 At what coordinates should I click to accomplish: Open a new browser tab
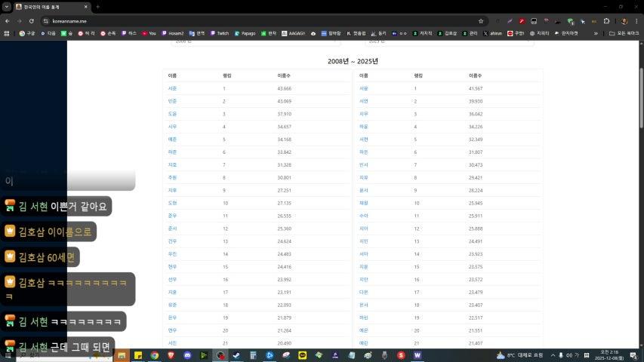(x=97, y=7)
